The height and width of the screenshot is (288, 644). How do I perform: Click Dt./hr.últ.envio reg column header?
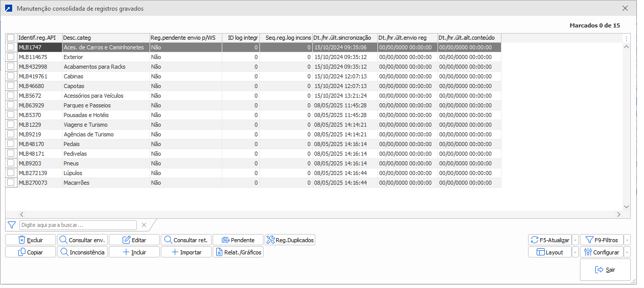[407, 38]
